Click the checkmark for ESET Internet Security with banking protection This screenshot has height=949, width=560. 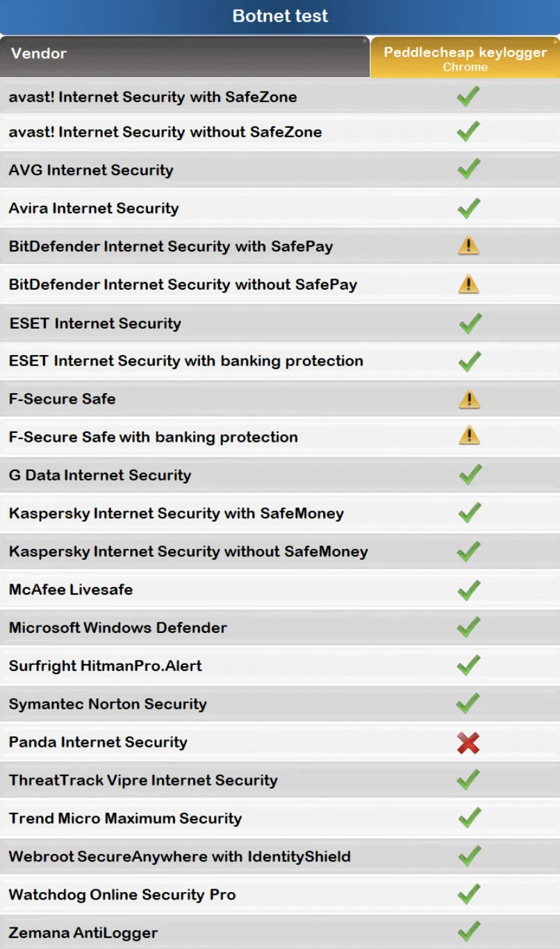pyautogui.click(x=469, y=361)
